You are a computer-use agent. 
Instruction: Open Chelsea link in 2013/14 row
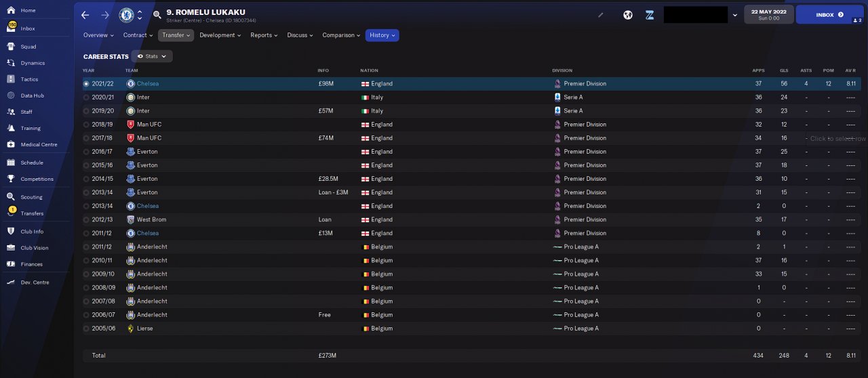coord(148,206)
